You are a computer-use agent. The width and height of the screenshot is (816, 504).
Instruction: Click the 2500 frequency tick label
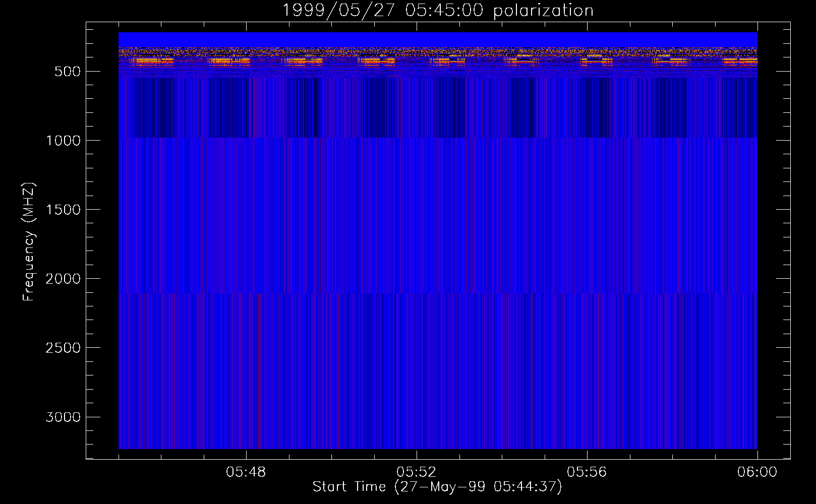63,348
